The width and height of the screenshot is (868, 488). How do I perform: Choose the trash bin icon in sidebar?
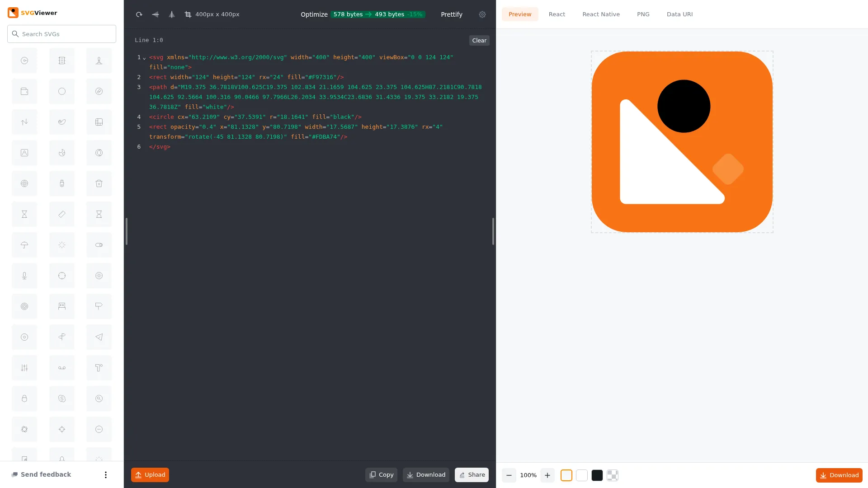[99, 183]
